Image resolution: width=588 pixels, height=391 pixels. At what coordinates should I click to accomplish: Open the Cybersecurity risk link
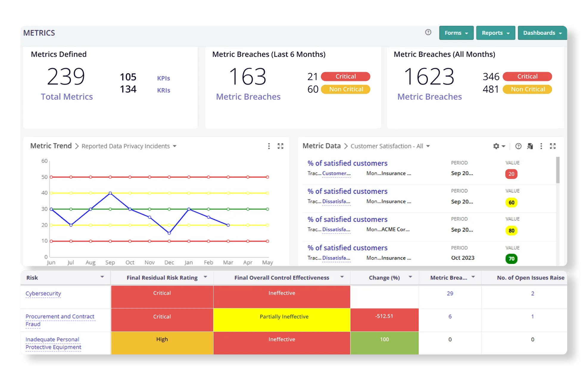43,293
